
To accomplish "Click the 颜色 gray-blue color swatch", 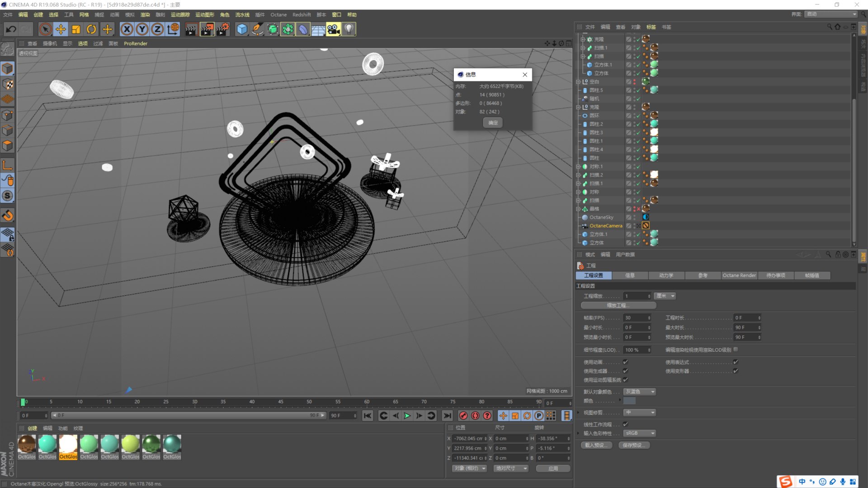I will (629, 401).
